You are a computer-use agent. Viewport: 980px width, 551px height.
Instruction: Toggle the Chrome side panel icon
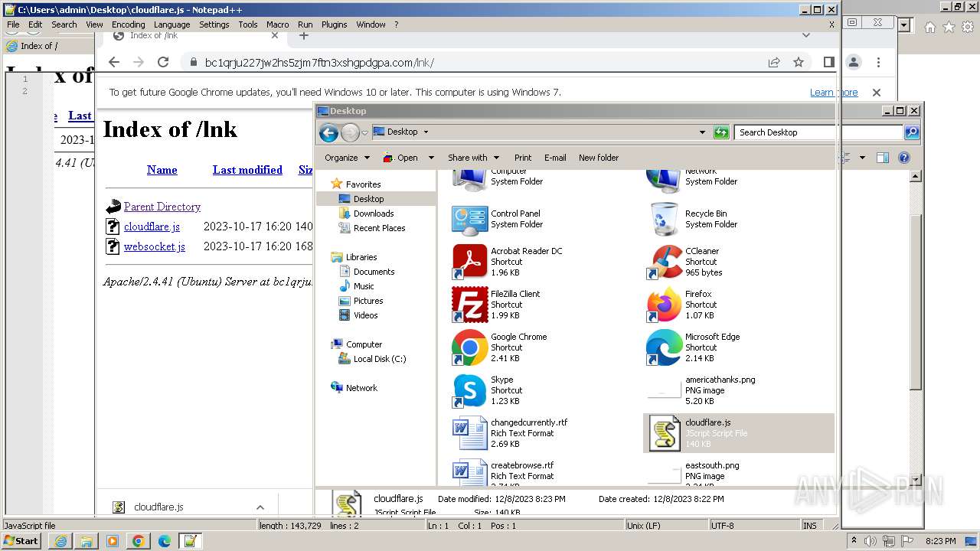click(828, 63)
